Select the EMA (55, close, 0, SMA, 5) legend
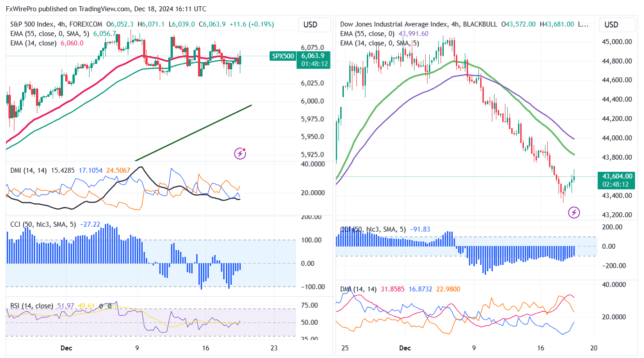 (x=50, y=34)
